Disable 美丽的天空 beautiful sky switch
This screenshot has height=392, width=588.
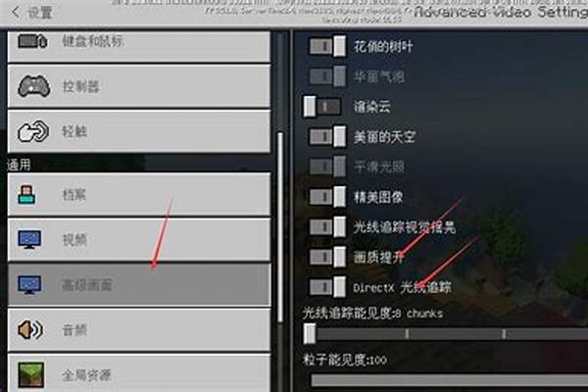[327, 136]
